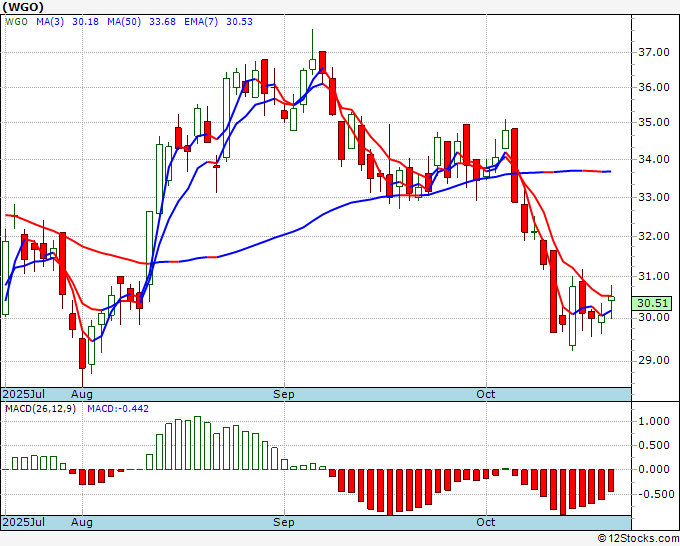Click Oct on the MACD date axis

pos(485,522)
